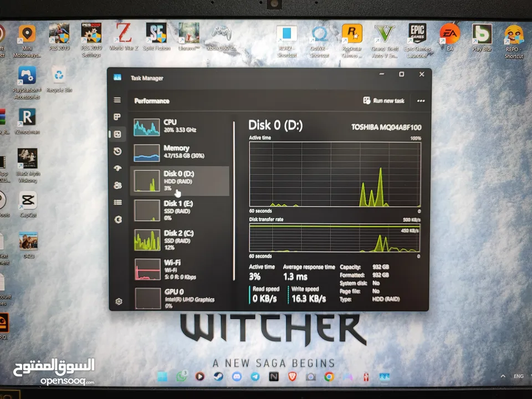Viewport: 532px width, 399px height.
Task: Open Windows Start button on taskbar
Action: (162, 377)
